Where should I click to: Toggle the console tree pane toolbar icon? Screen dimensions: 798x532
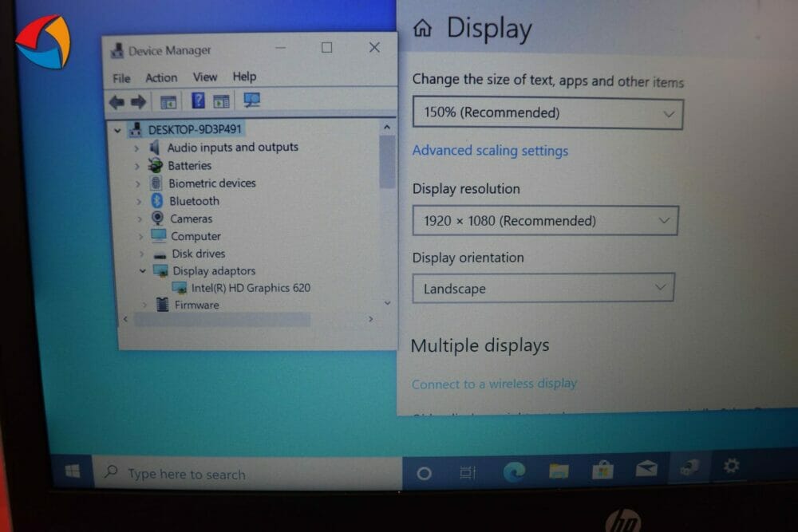pyautogui.click(x=168, y=102)
